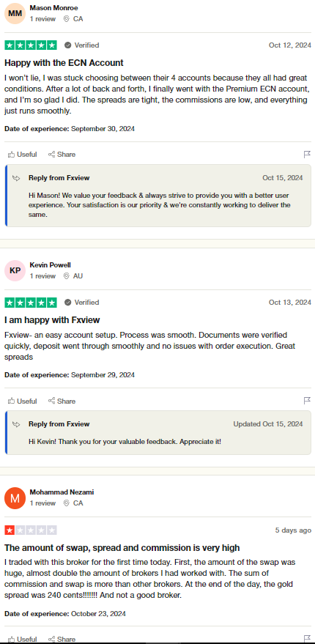
Task: Mark Mason Monroe's review as Useful
Action: 23,155
